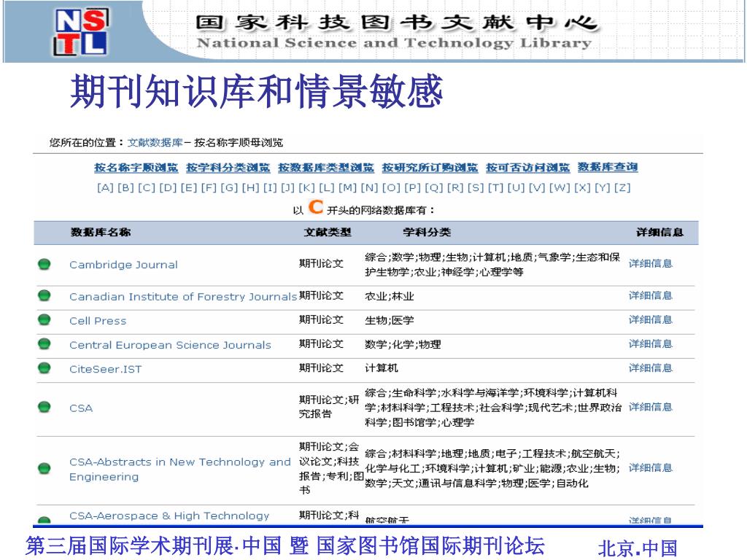Screen dimensions: 747x560
Task: Select letter [A] in the alphabet index
Action: tap(105, 187)
